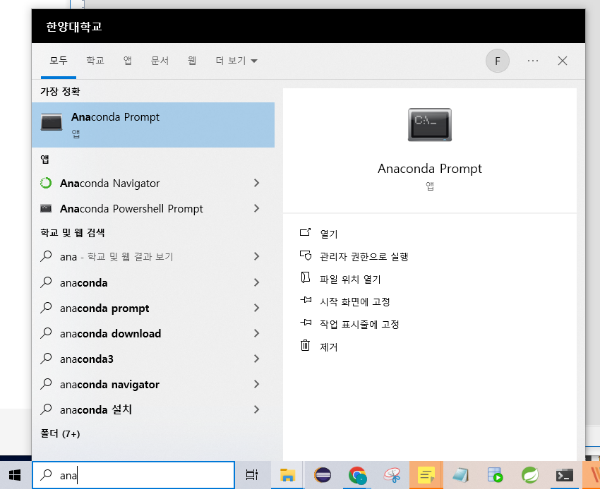Screen dimensions: 600x489
Task: Click the magnifier icon in search box
Action: coord(46,475)
